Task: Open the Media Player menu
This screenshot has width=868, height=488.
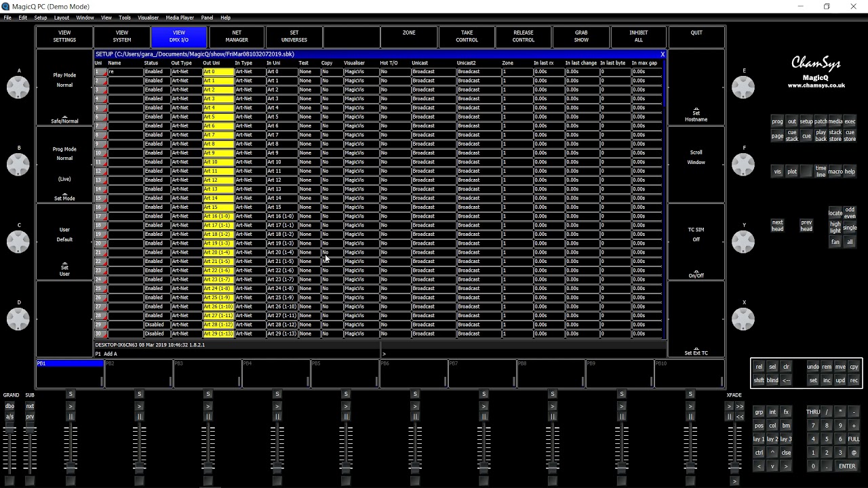Action: click(180, 18)
